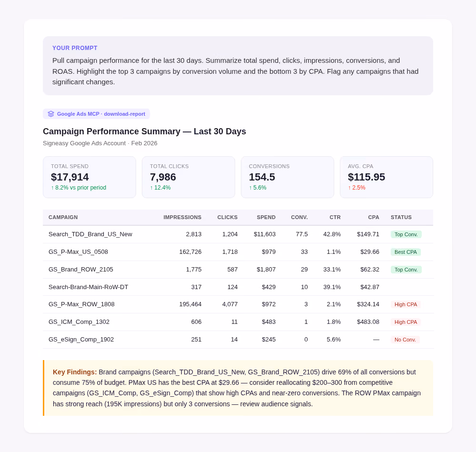Click Top Conv. badge for Search_TDD_Brand_US_New
Screen dimensions: 476x452
[x=406, y=234]
